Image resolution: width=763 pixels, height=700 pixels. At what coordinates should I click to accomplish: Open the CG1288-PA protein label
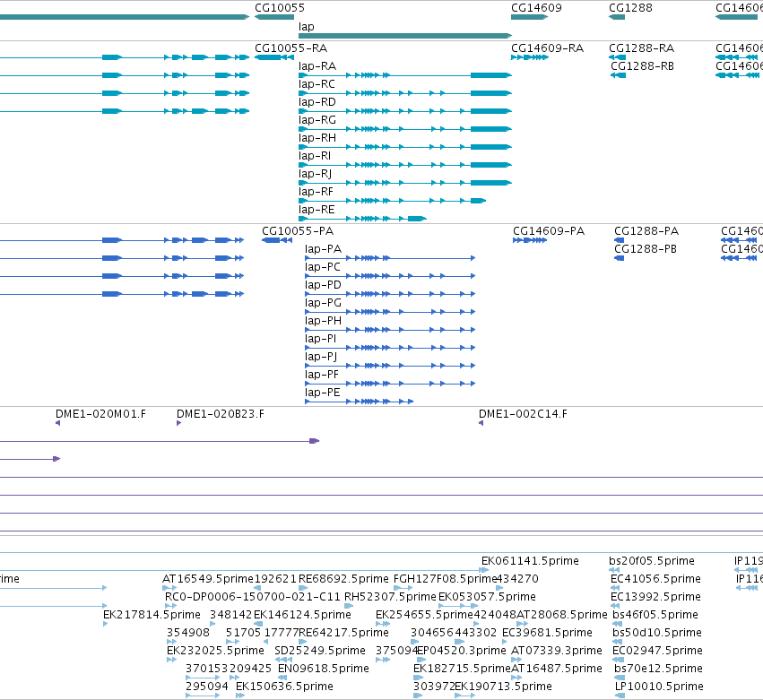646,231
